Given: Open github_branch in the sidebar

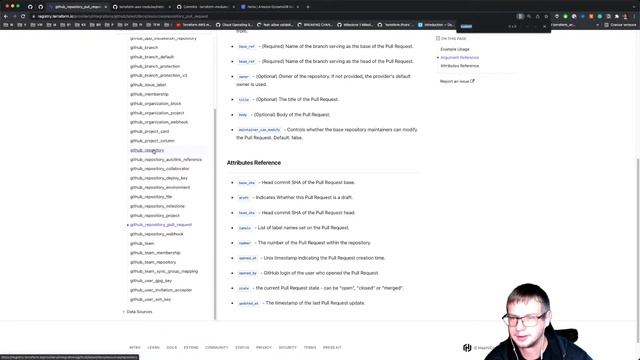Looking at the screenshot, I should (144, 48).
